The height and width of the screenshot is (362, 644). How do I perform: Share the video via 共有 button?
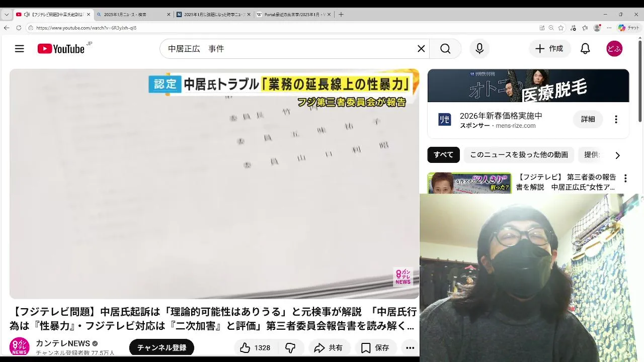pos(329,347)
